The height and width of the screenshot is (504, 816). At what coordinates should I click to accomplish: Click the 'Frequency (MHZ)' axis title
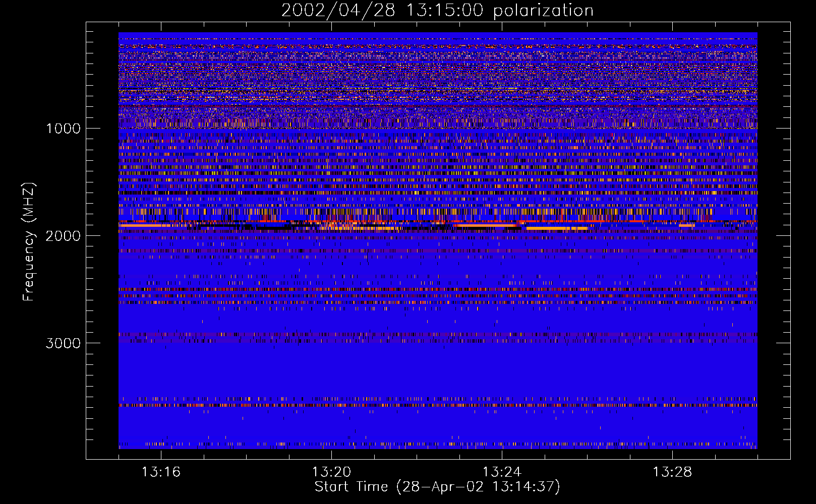(29, 242)
